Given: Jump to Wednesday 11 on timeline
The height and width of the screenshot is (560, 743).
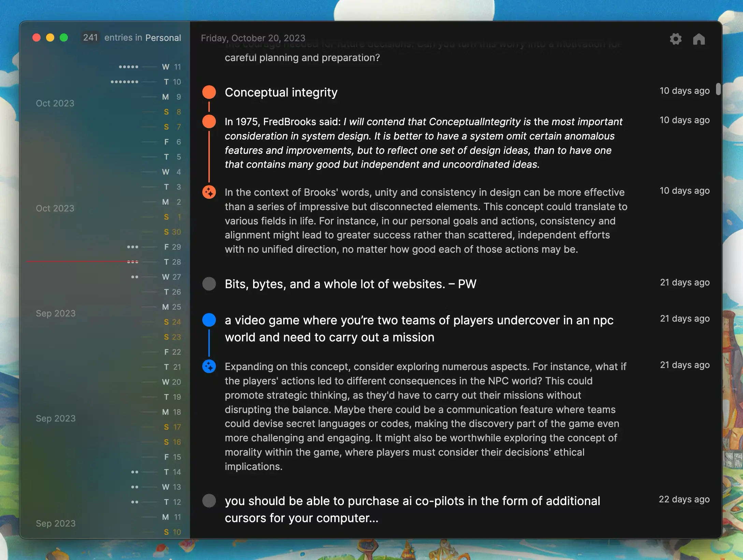Looking at the screenshot, I should coord(171,67).
